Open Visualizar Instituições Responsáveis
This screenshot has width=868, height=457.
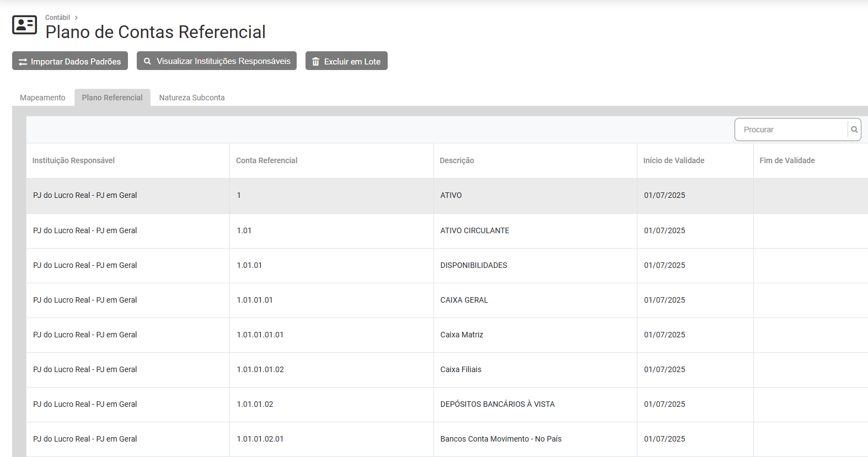click(217, 61)
